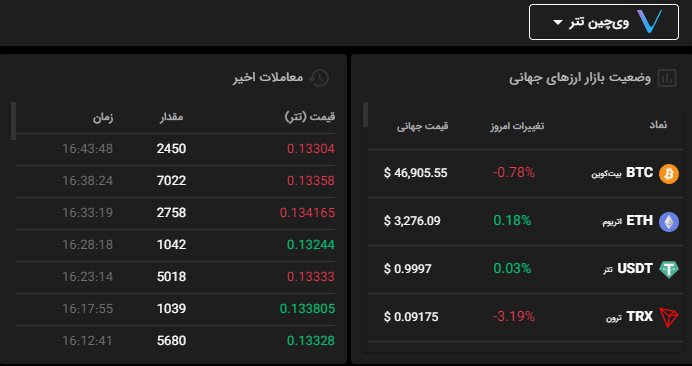Select the تغییرات امروز column header
692x366 pixels.
[x=517, y=126]
